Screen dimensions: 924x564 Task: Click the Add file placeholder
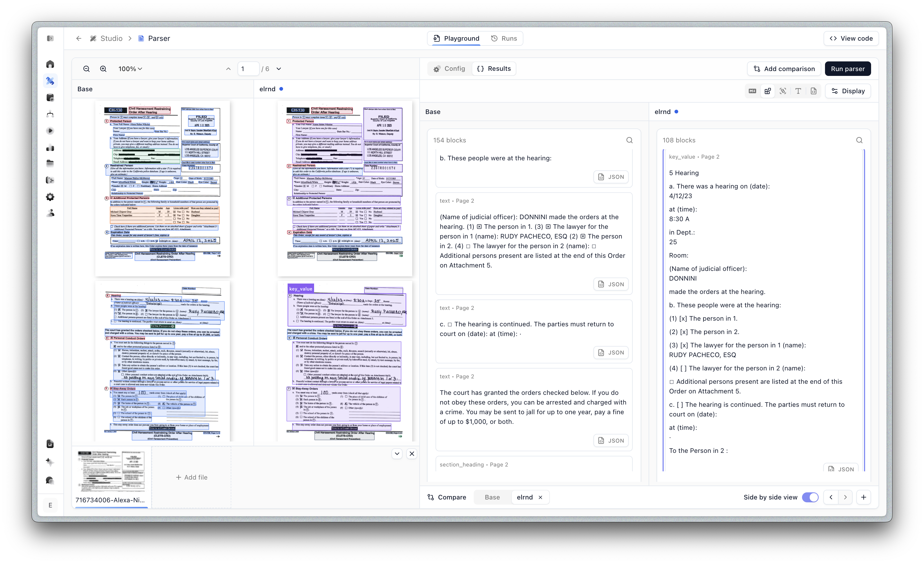192,477
